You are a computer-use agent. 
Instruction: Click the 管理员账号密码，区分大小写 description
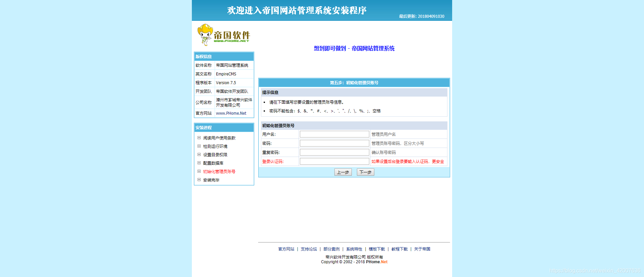[x=398, y=144]
